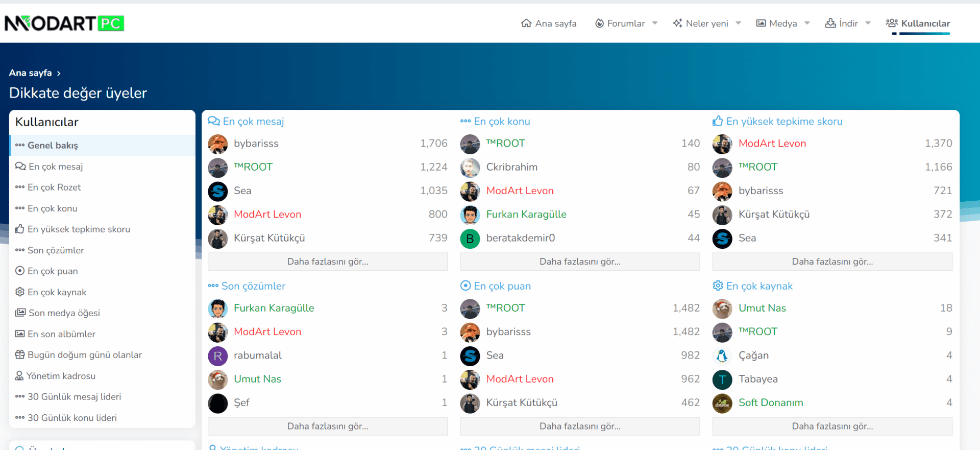
Task: Click the Ana sayfa breadcrumb link
Action: pos(31,73)
